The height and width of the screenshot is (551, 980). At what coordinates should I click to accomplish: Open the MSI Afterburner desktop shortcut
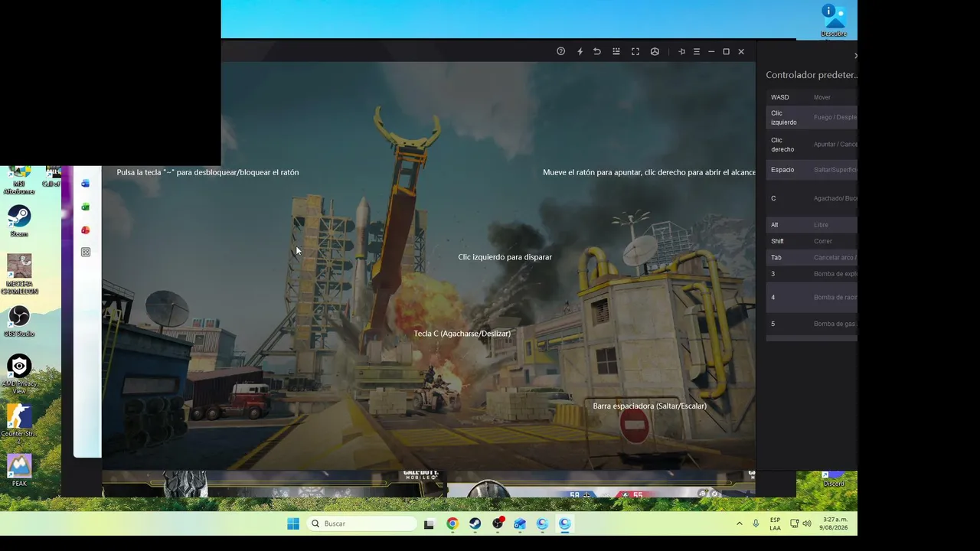click(19, 181)
